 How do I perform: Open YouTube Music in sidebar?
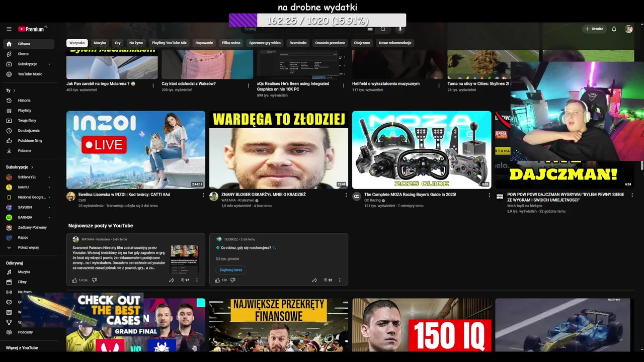pos(28,74)
